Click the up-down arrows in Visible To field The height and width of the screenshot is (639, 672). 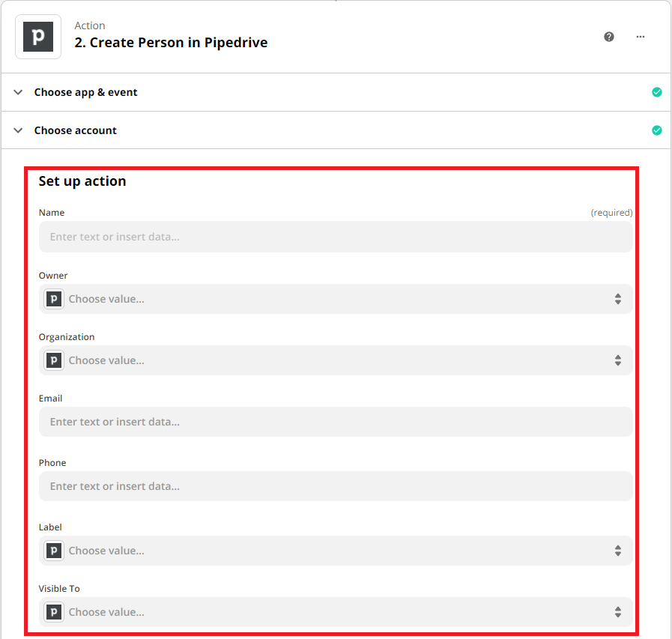(x=617, y=611)
